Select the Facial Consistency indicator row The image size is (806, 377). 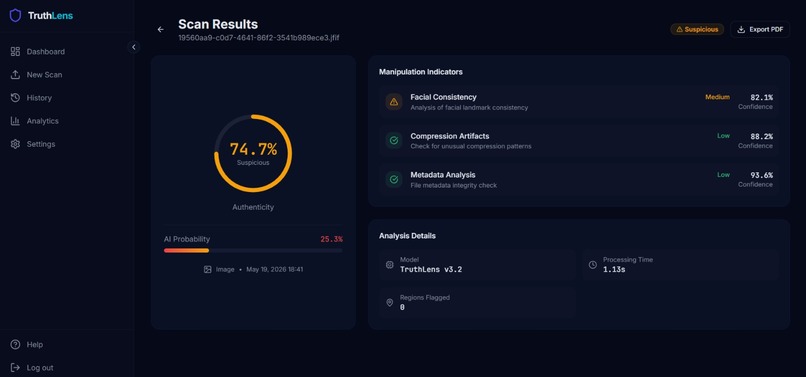pos(578,102)
